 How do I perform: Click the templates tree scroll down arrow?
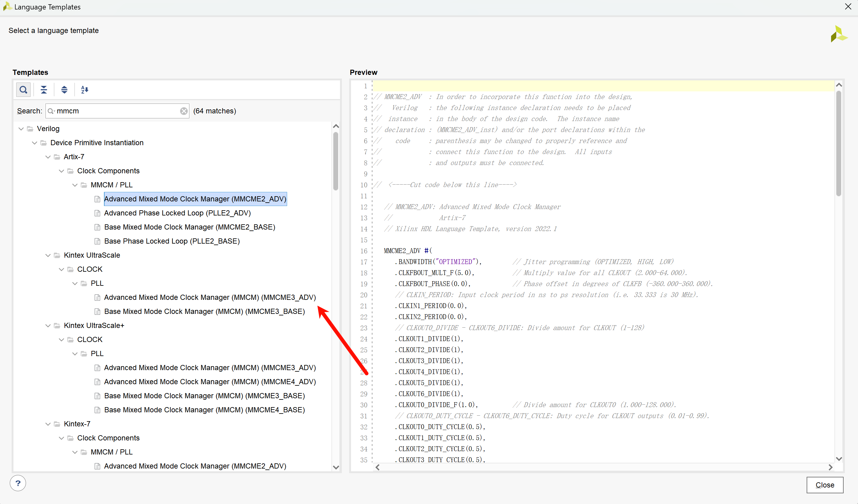[336, 467]
